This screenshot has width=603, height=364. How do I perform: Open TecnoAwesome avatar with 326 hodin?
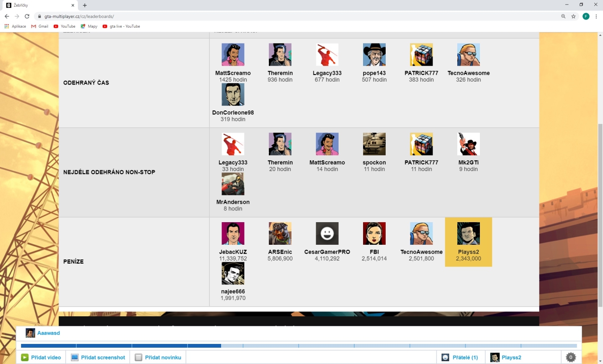(x=469, y=54)
